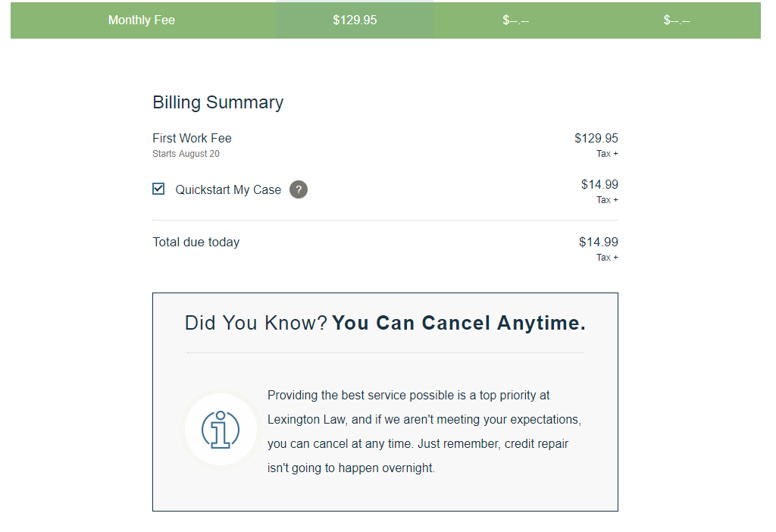The height and width of the screenshot is (532, 776).
Task: Select the last blank-price plan column
Action: (677, 20)
